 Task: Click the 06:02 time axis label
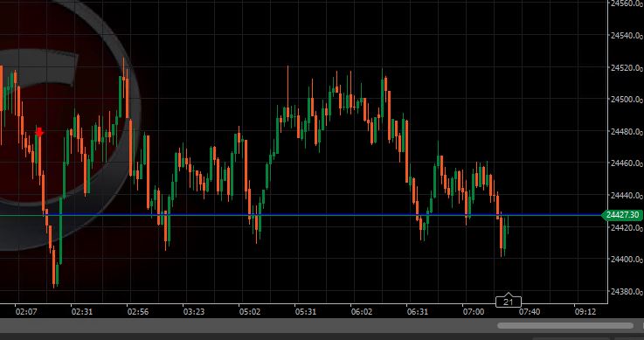(362, 312)
